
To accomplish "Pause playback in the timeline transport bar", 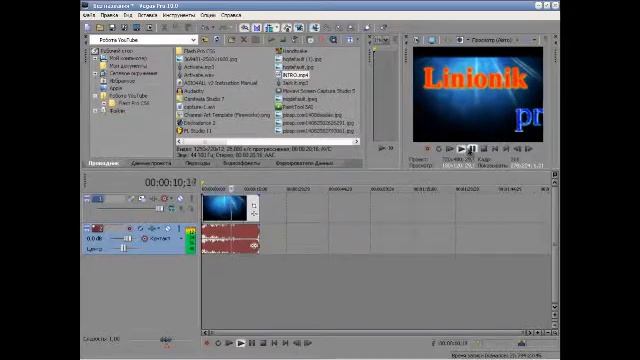I will (x=252, y=343).
